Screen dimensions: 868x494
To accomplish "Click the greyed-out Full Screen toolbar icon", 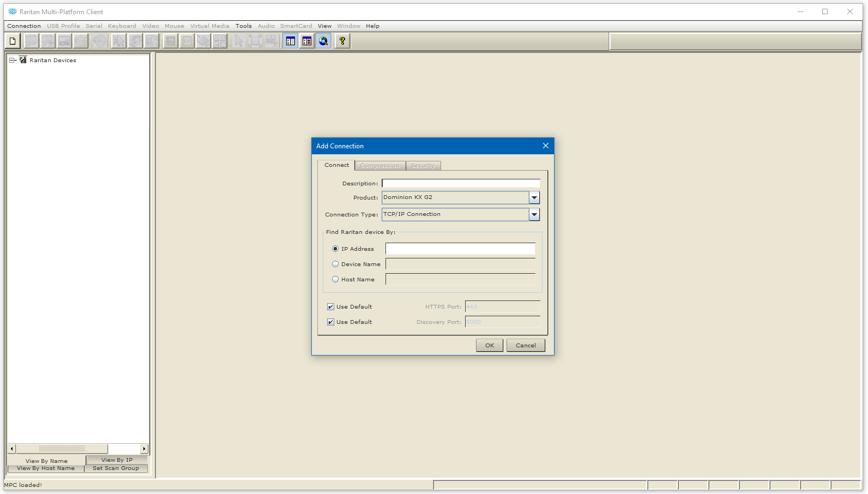I will [x=255, y=41].
